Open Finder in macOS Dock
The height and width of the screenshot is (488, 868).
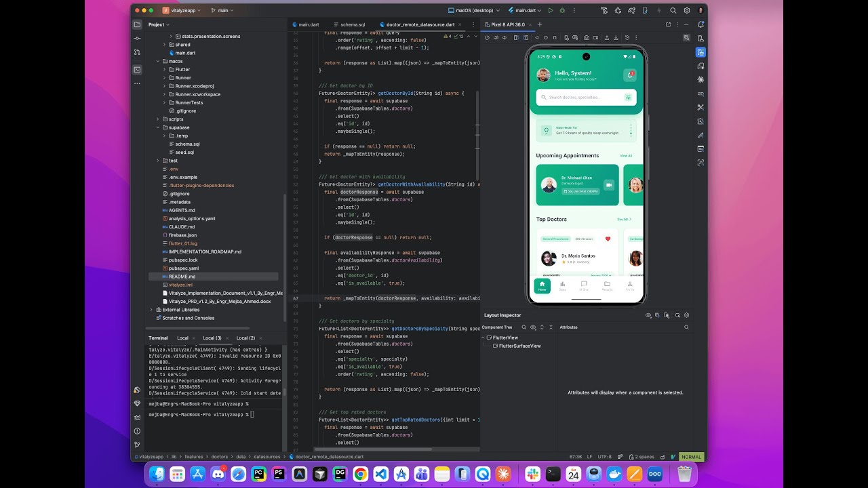[156, 474]
